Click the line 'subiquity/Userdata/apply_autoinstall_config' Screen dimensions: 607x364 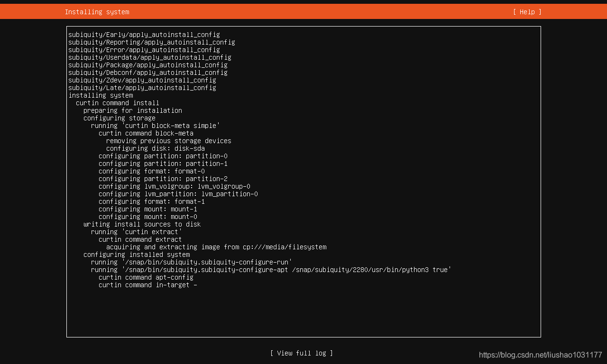tap(150, 57)
